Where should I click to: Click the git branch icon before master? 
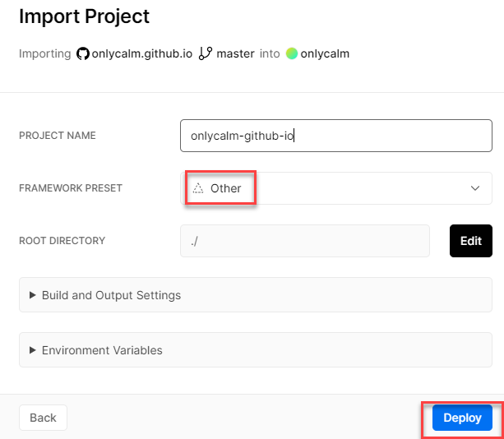coord(205,53)
